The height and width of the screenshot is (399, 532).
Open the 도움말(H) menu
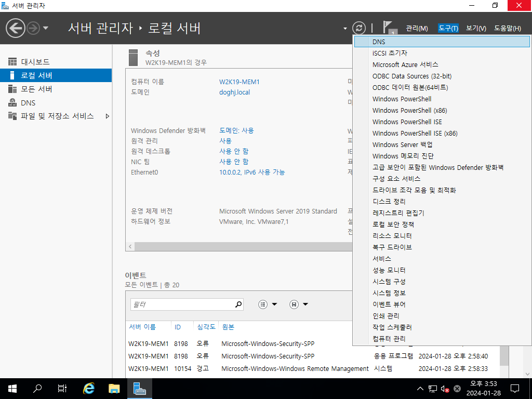point(507,29)
